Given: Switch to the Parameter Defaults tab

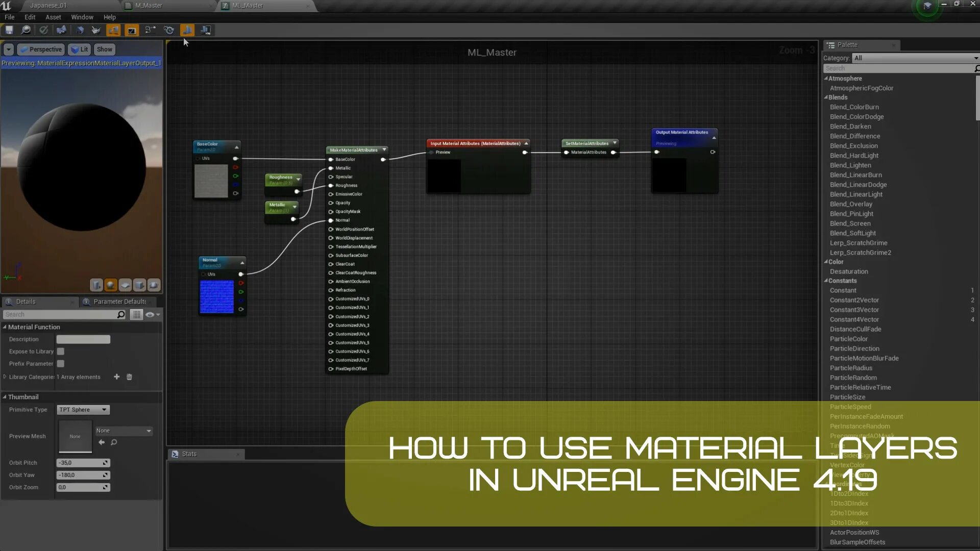Looking at the screenshot, I should [119, 302].
